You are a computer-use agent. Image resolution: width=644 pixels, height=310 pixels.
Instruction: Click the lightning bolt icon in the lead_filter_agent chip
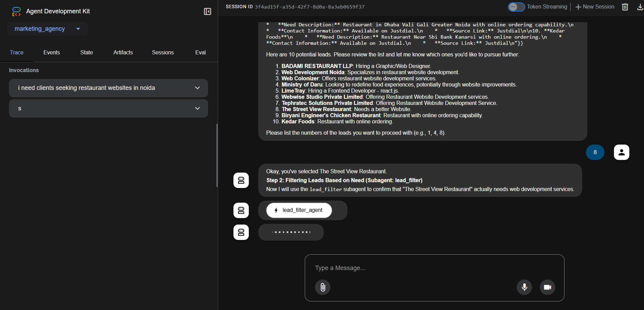point(276,210)
